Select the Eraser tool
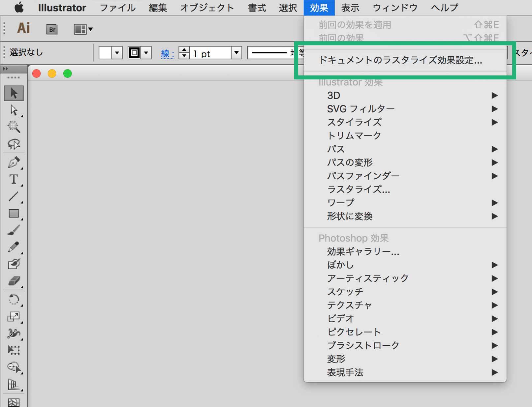The width and height of the screenshot is (532, 407). click(x=14, y=281)
